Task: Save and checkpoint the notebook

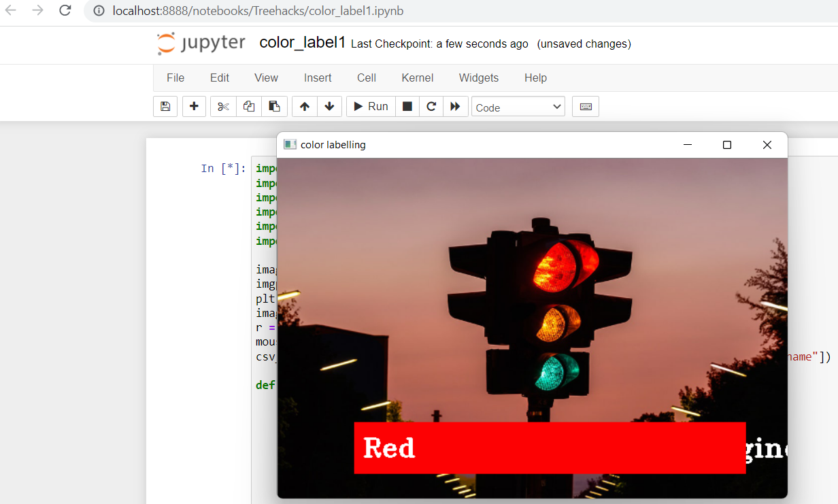Action: (x=165, y=106)
